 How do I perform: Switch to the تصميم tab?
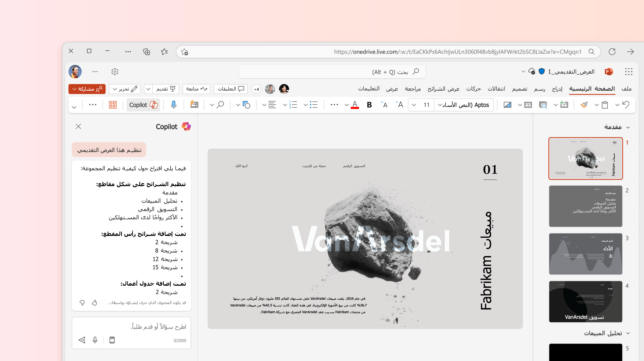[520, 89]
